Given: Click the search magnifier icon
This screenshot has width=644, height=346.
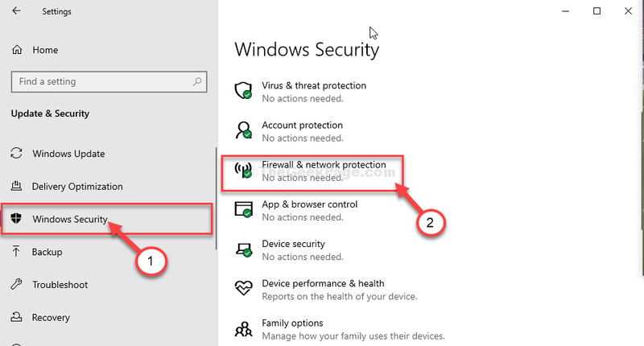Looking at the screenshot, I should click(197, 82).
